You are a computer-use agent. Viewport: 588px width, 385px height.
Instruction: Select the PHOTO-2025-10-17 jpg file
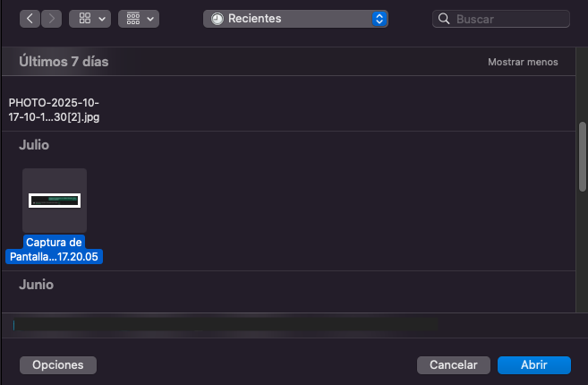point(54,109)
